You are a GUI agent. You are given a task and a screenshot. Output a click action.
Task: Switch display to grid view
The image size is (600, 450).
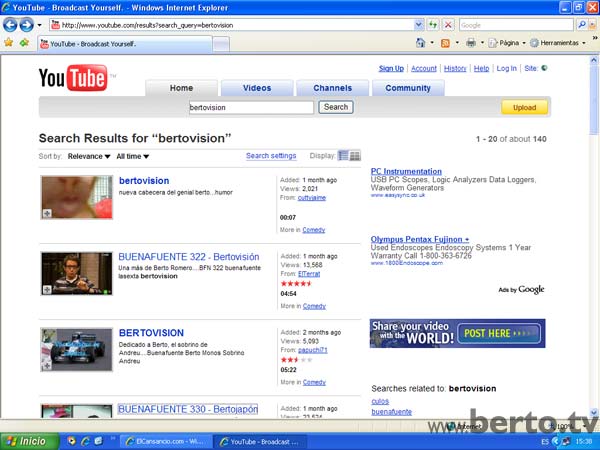pyautogui.click(x=355, y=156)
